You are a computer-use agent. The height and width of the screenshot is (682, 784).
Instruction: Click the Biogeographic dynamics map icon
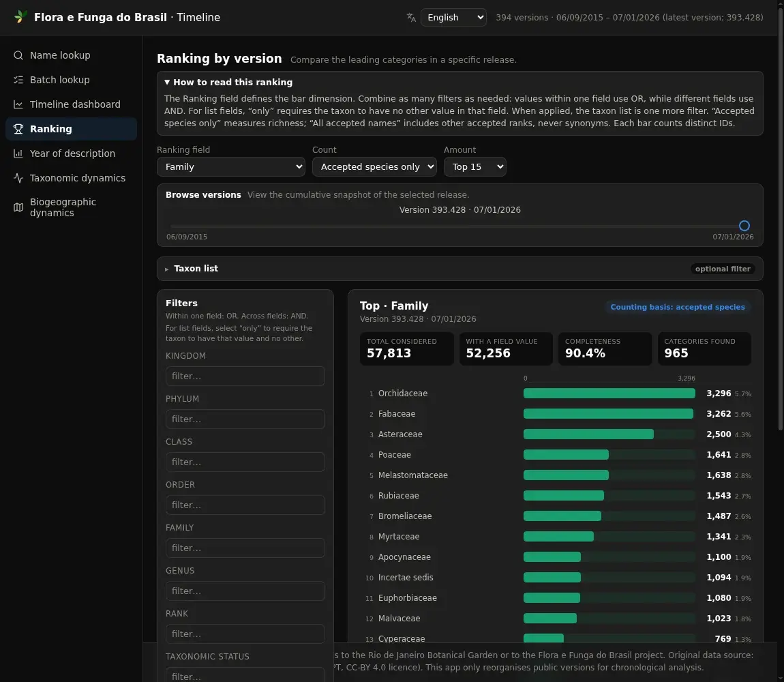click(x=18, y=207)
